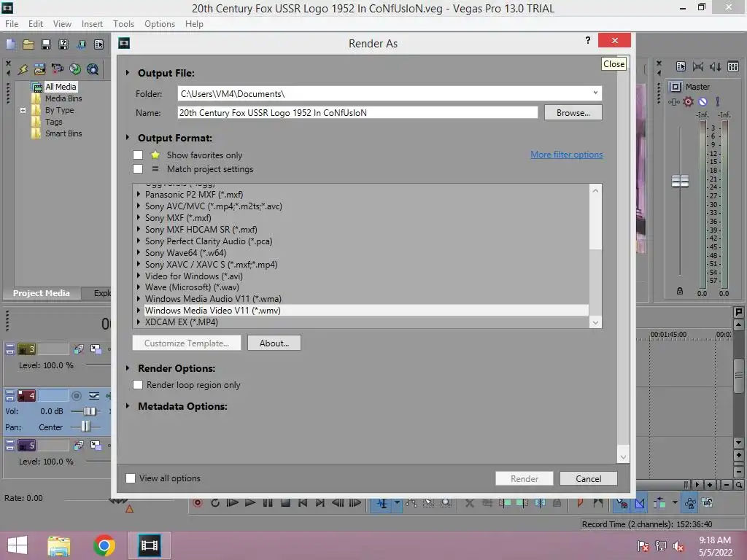This screenshot has height=560, width=747.
Task: Enable Match project settings checkbox
Action: coord(138,169)
